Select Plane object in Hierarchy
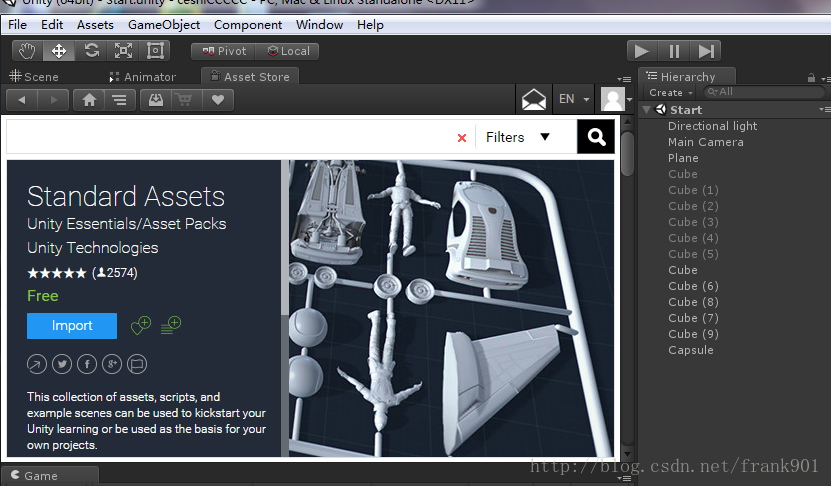 pos(683,158)
